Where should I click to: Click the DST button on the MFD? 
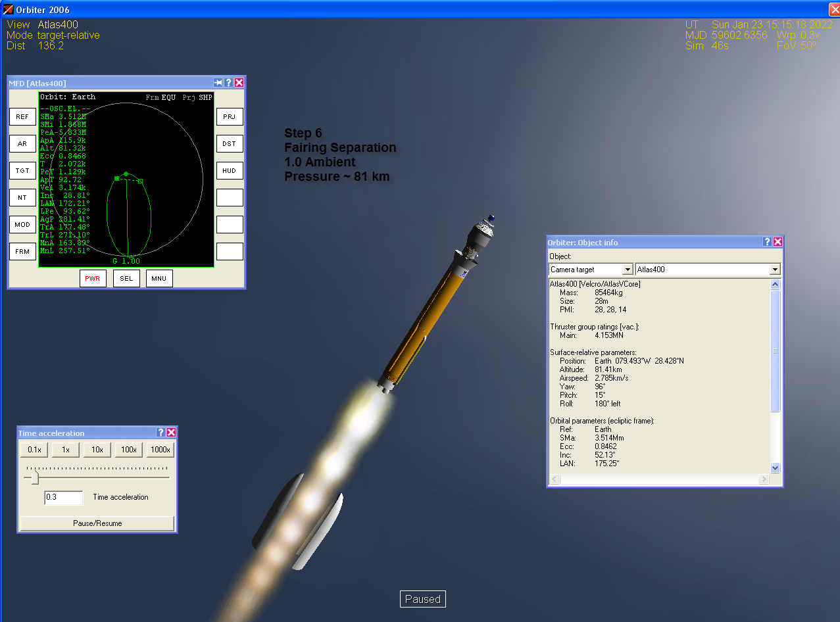pos(230,143)
